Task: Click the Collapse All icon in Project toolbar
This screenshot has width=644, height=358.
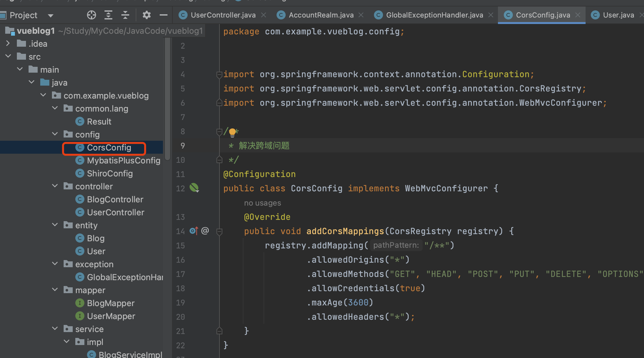Action: (125, 15)
